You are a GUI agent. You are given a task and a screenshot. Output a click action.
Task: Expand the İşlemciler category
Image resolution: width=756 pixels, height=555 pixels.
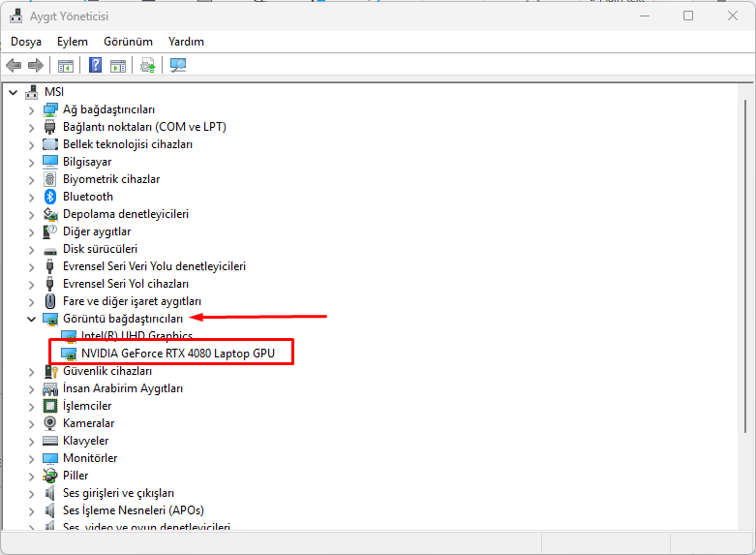click(x=31, y=407)
